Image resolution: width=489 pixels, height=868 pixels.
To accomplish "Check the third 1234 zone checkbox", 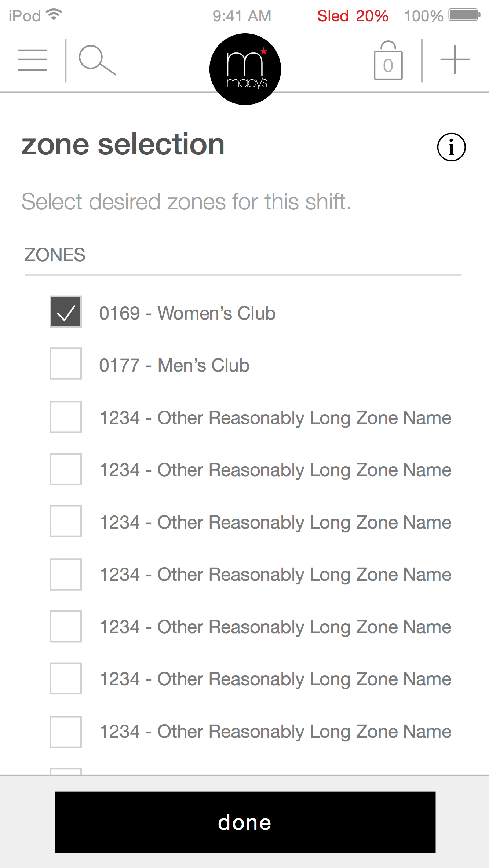I will [x=66, y=521].
